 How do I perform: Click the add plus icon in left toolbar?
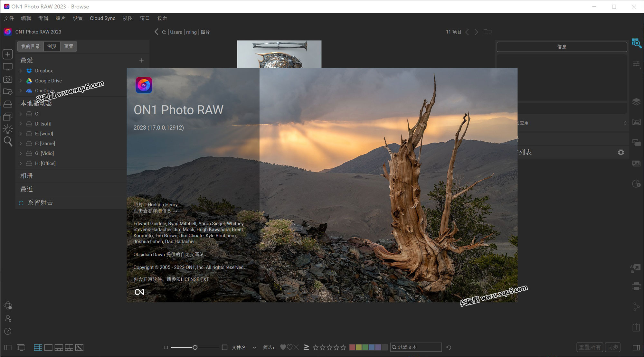8,54
